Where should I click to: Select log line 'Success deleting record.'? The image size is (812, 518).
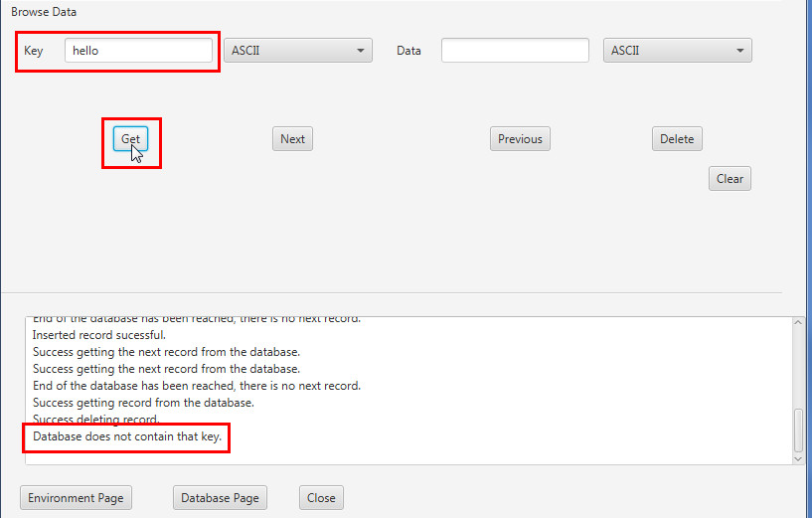pos(95,419)
